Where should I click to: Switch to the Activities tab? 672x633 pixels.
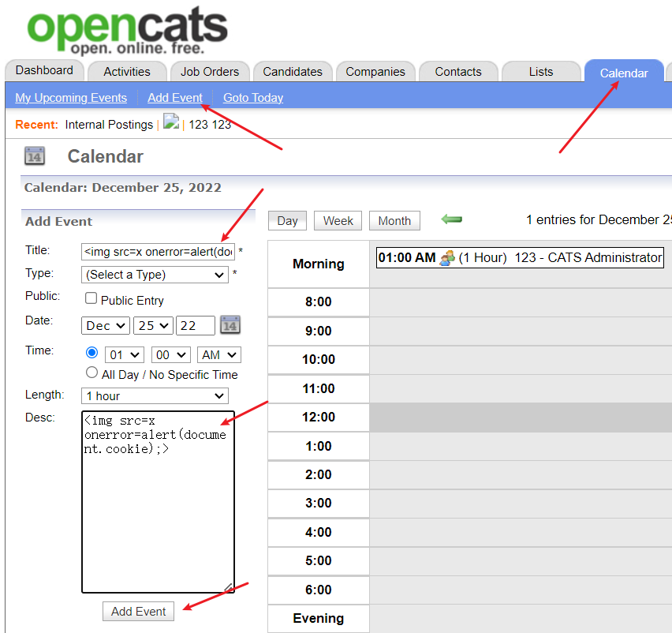pos(127,72)
